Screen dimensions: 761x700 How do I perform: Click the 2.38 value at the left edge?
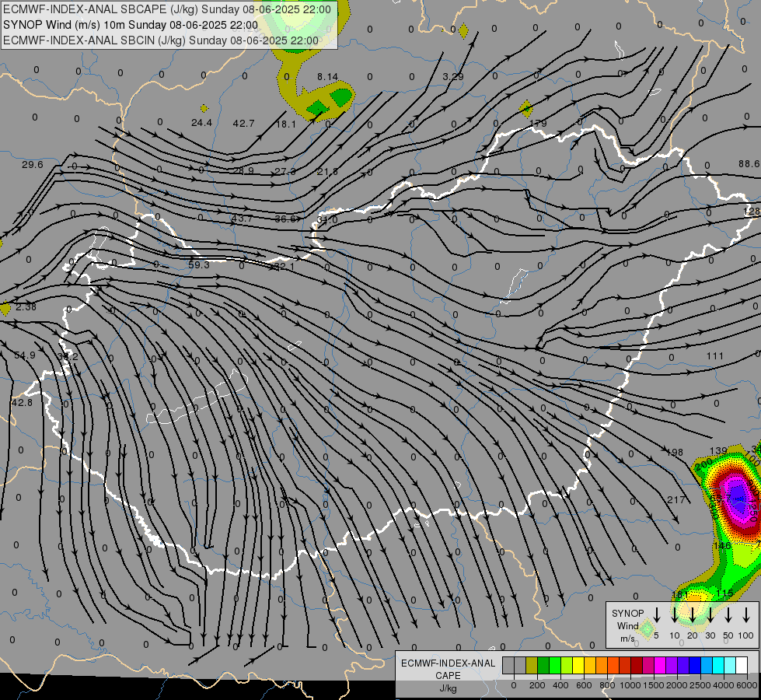click(26, 307)
